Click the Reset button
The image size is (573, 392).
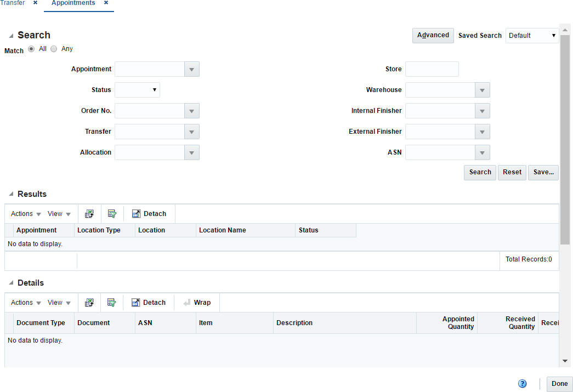(x=512, y=173)
